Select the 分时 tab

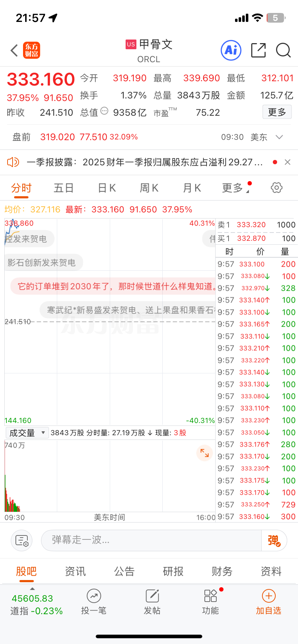[x=21, y=188]
